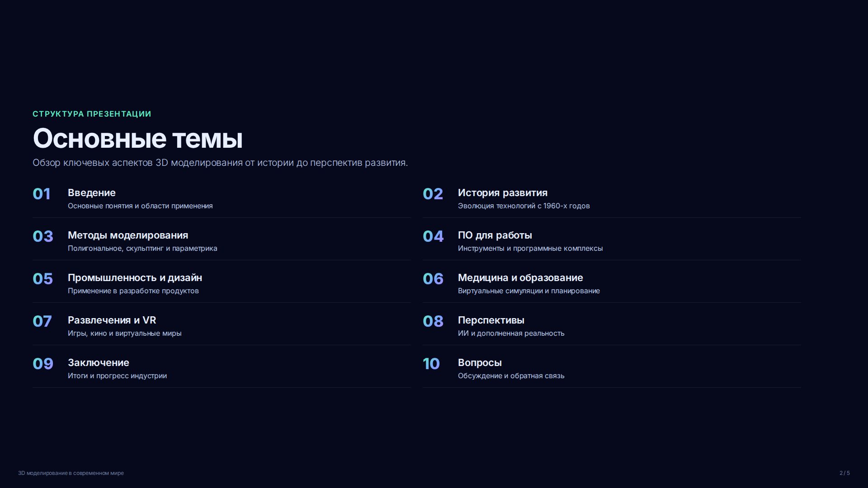This screenshot has width=868, height=488.
Task: Click the number 07
Action: tap(42, 321)
